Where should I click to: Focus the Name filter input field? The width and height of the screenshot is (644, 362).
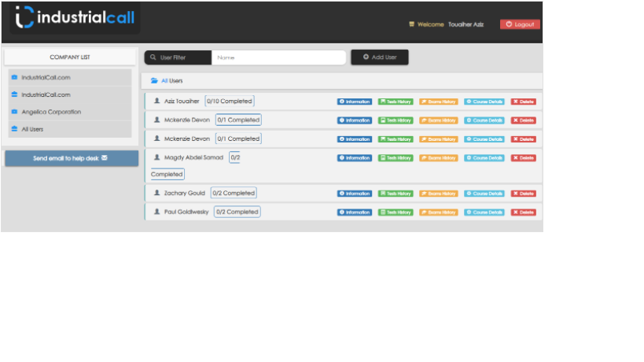tap(278, 57)
